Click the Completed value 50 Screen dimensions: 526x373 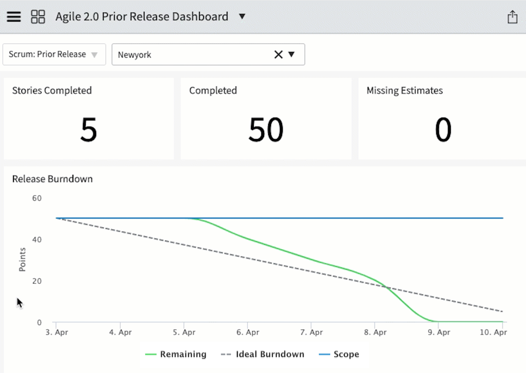tap(266, 129)
